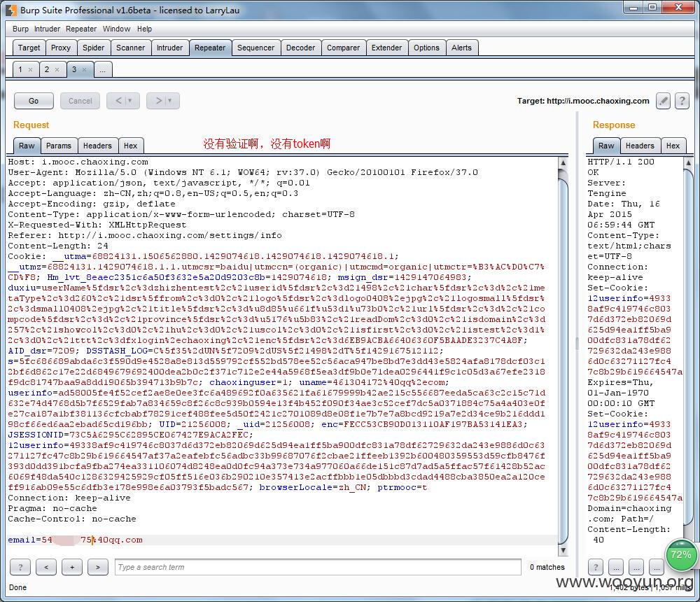Click the 0 matches counter
This screenshot has height=602, width=700.
(x=547, y=567)
